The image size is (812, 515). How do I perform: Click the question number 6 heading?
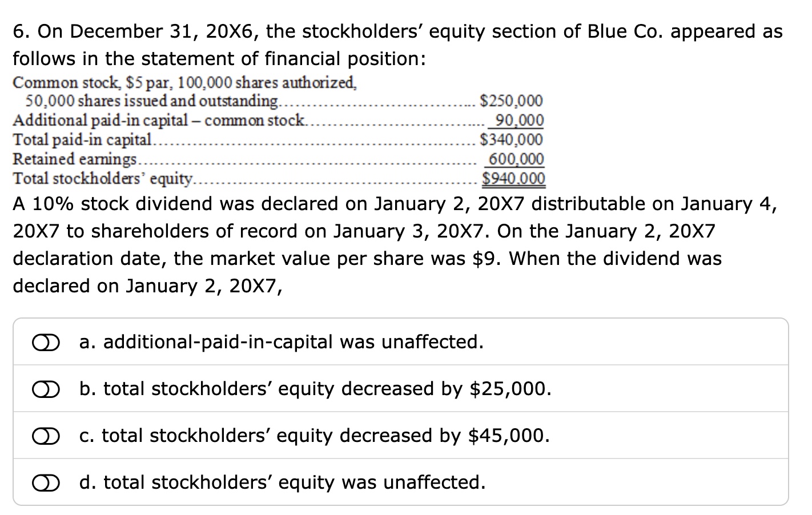21,31
